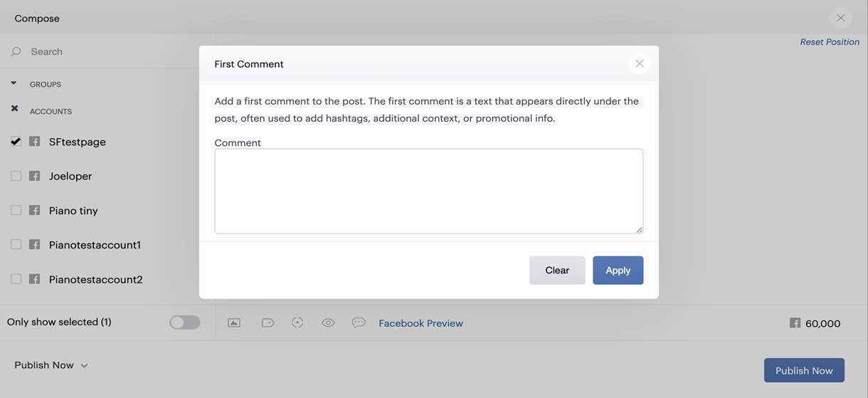Screen dimensions: 868x398
Task: Click the ACCOUNTS section label
Action: (51, 111)
